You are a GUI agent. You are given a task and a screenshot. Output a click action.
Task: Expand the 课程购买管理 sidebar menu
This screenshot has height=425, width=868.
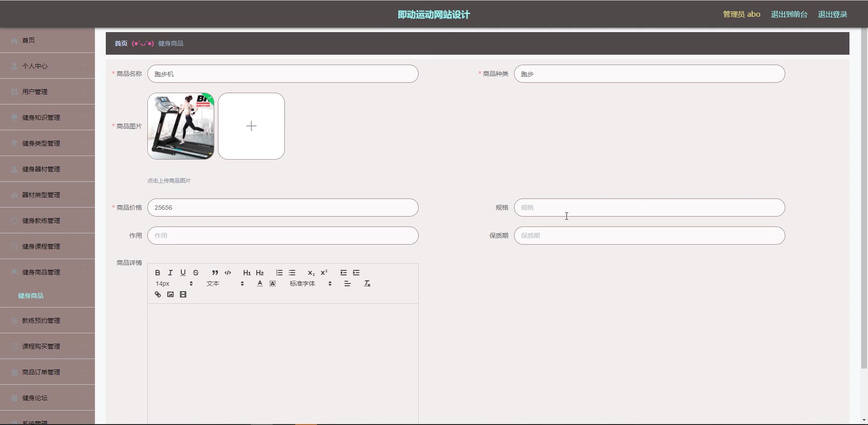[x=47, y=346]
